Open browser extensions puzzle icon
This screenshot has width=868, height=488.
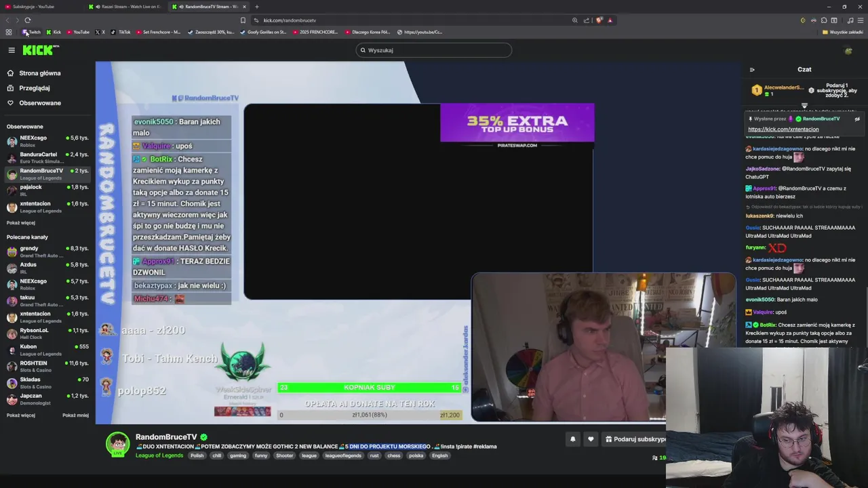point(824,20)
